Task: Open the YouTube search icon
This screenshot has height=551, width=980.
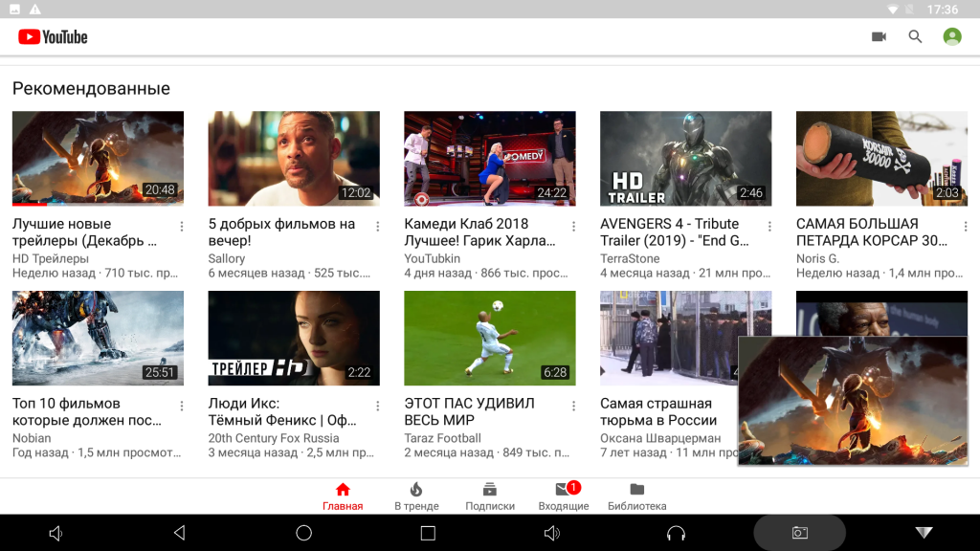Action: 915,36
